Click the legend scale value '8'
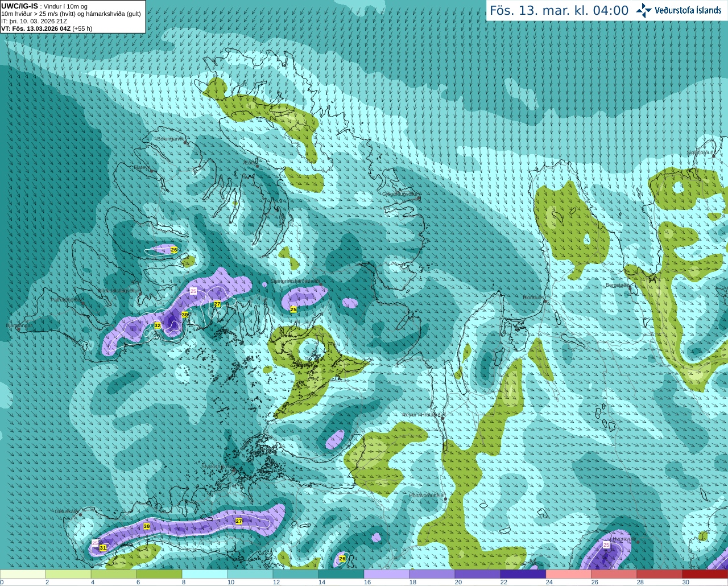 click(x=184, y=582)
